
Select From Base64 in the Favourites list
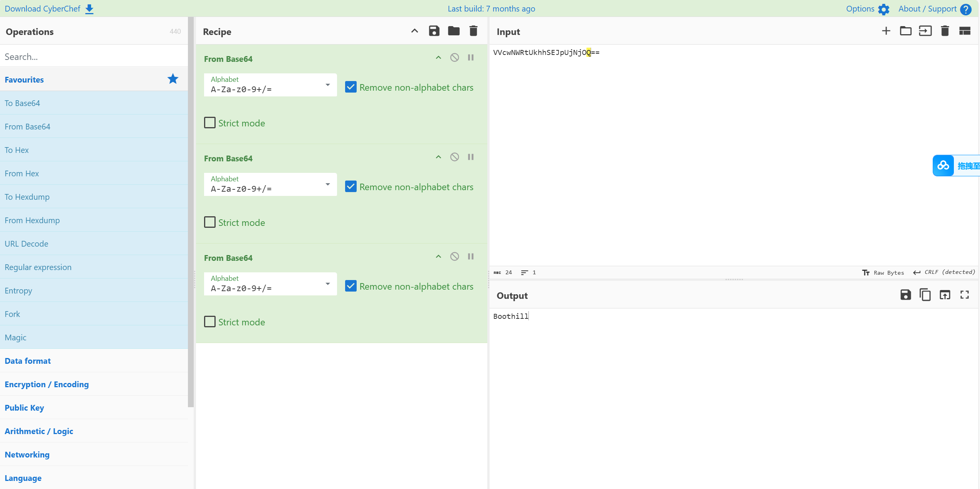(94, 126)
